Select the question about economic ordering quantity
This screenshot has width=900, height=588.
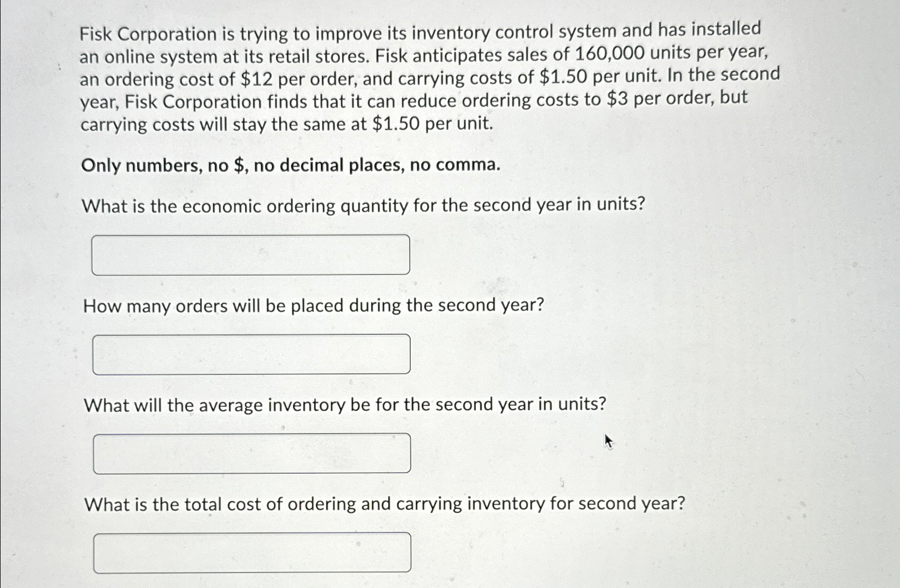363,206
